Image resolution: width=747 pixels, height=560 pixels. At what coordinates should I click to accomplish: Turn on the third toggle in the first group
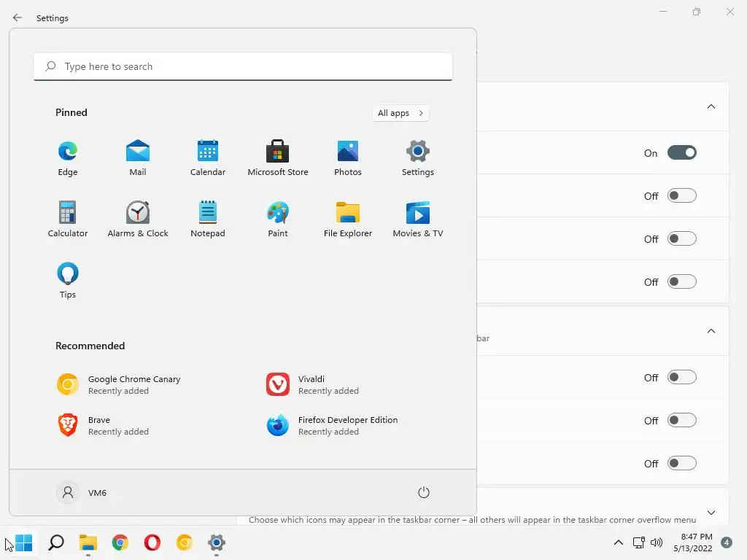click(682, 238)
